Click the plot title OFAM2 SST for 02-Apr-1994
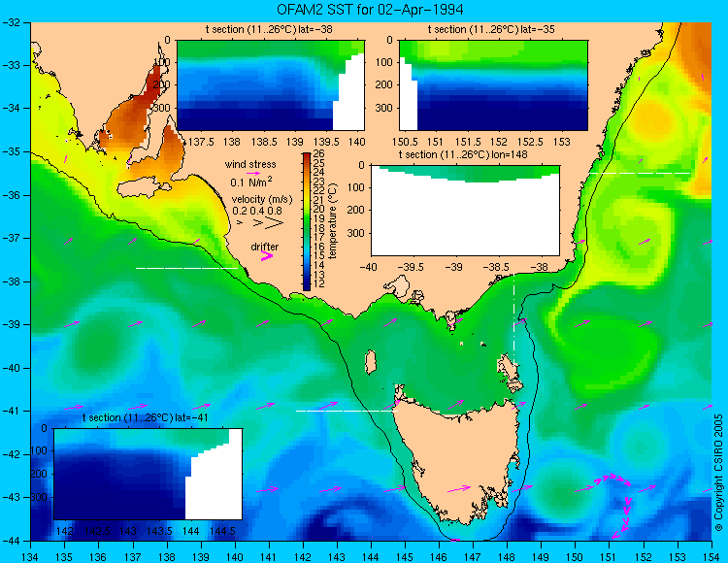The width and height of the screenshot is (728, 563). coord(370,10)
